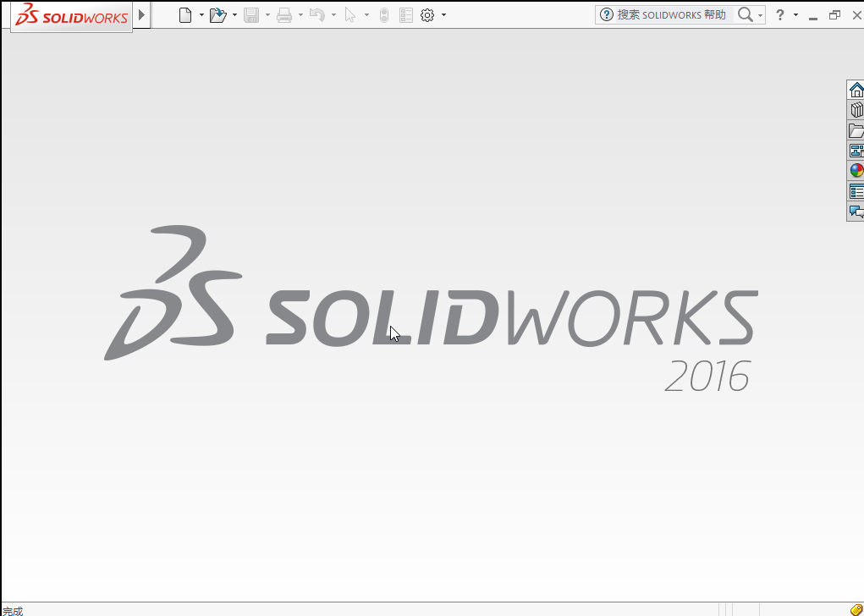
Task: Click the Home icon in the task pane
Action: (x=856, y=88)
